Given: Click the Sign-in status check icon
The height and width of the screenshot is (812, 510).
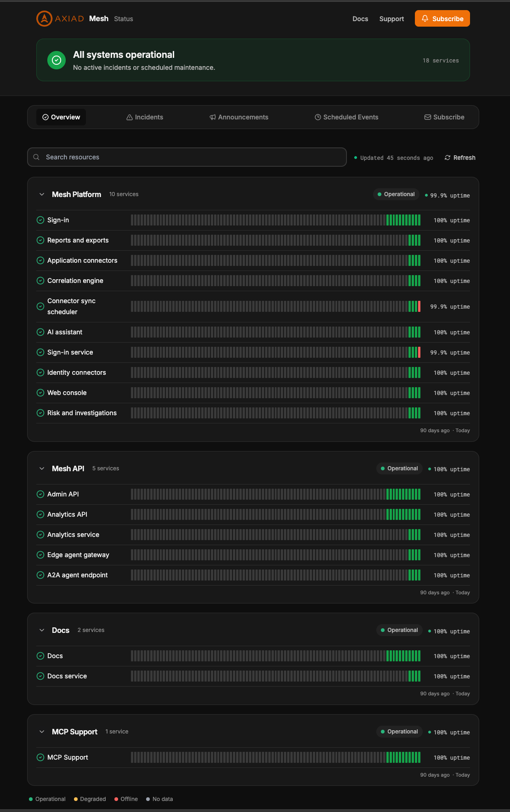Looking at the screenshot, I should 40,220.
